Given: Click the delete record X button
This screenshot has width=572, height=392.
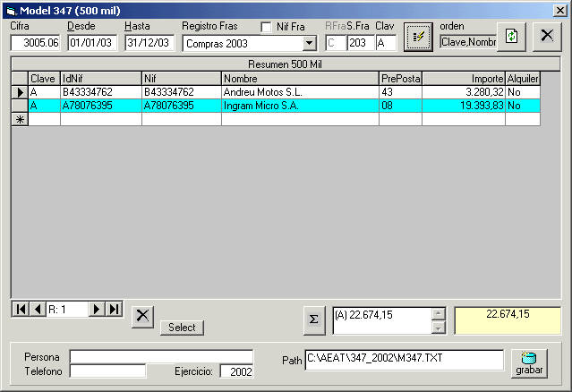Looking at the screenshot, I should tap(143, 315).
